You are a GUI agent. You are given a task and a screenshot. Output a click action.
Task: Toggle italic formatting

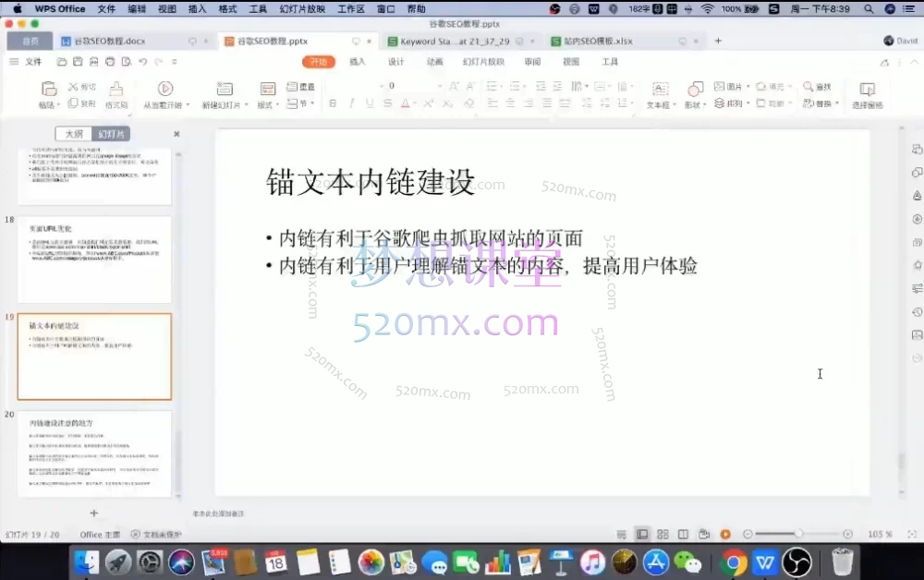351,103
